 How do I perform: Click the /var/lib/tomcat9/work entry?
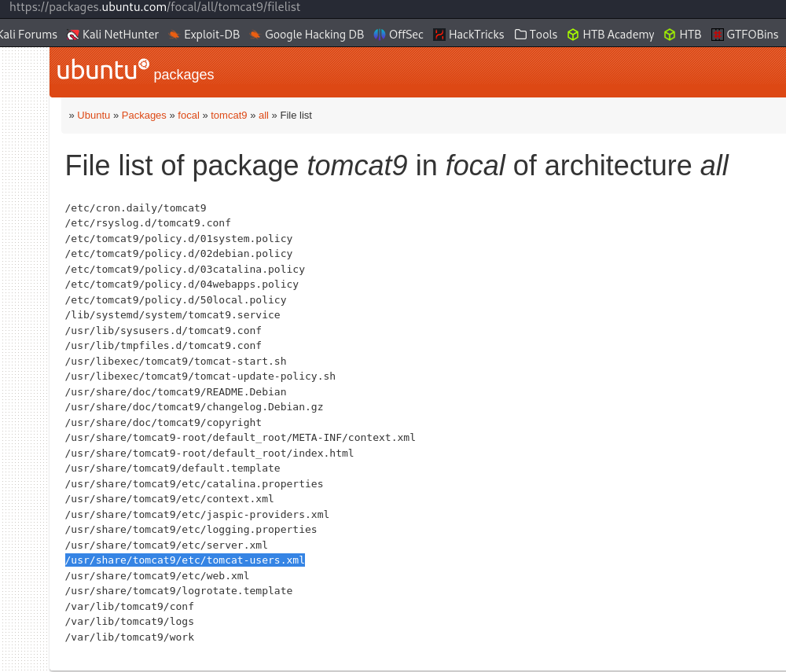130,637
